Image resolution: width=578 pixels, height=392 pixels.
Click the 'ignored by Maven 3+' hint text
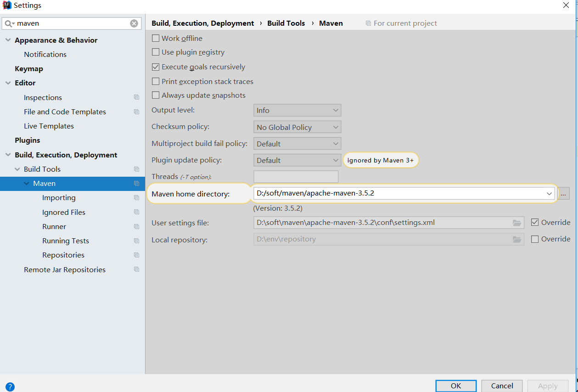[x=381, y=160]
